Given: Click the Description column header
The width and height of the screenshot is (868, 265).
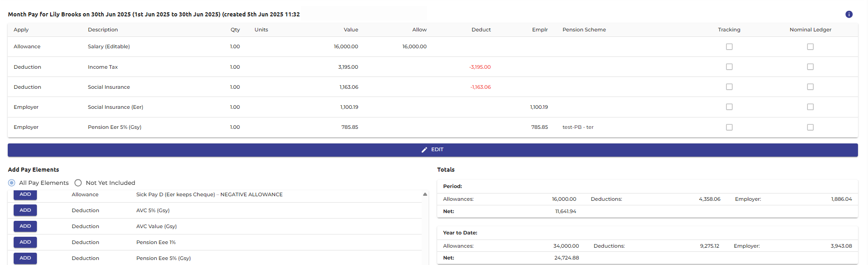Looking at the screenshot, I should [103, 30].
